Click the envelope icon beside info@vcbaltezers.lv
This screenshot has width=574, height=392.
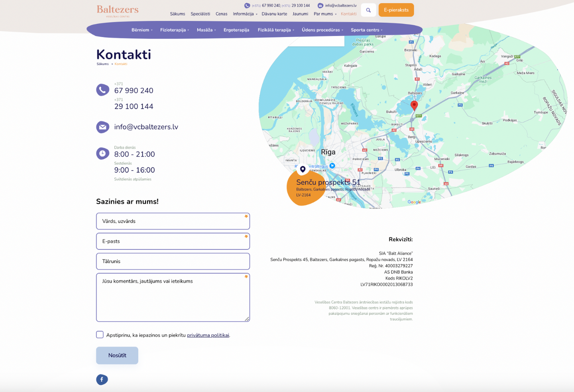point(103,127)
